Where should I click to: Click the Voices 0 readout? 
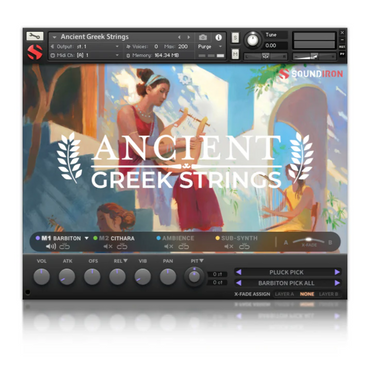142,47
